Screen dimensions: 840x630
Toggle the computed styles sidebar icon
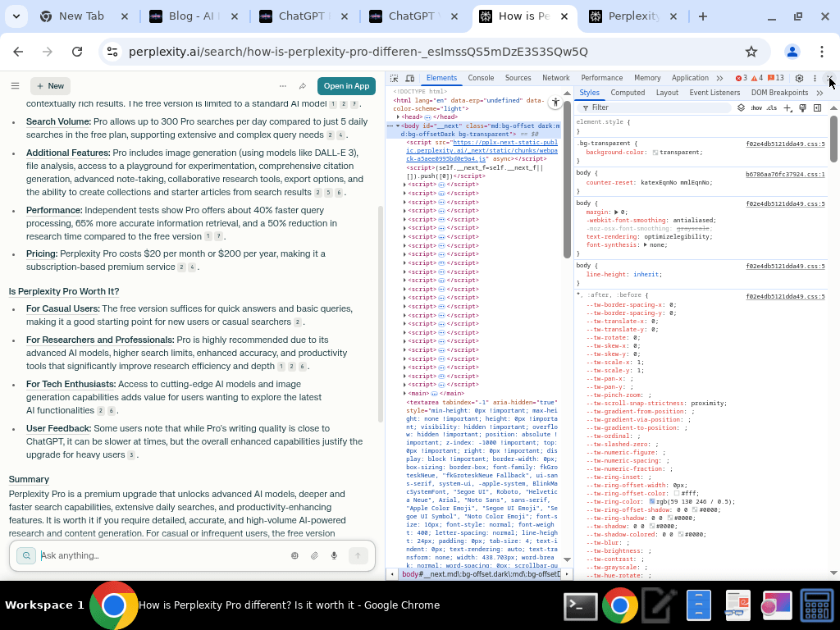(x=818, y=107)
